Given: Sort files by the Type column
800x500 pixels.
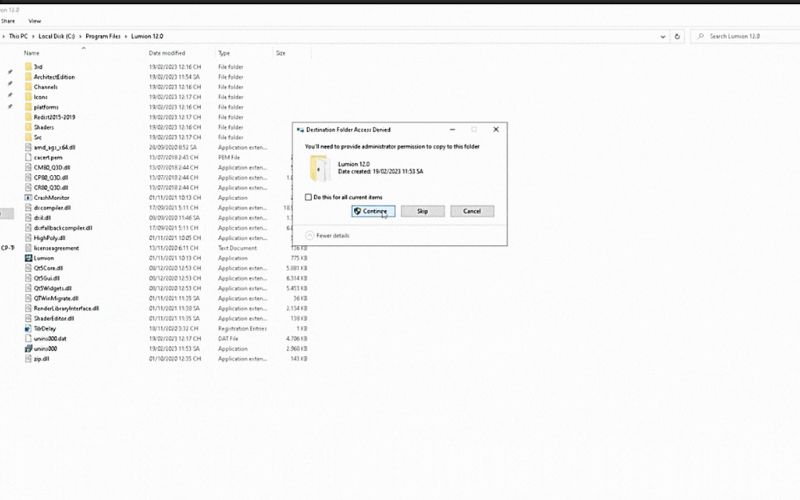Looking at the screenshot, I should tap(224, 53).
